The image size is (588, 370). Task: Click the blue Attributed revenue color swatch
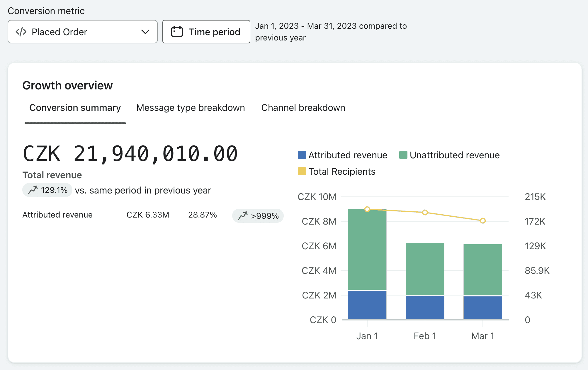302,155
